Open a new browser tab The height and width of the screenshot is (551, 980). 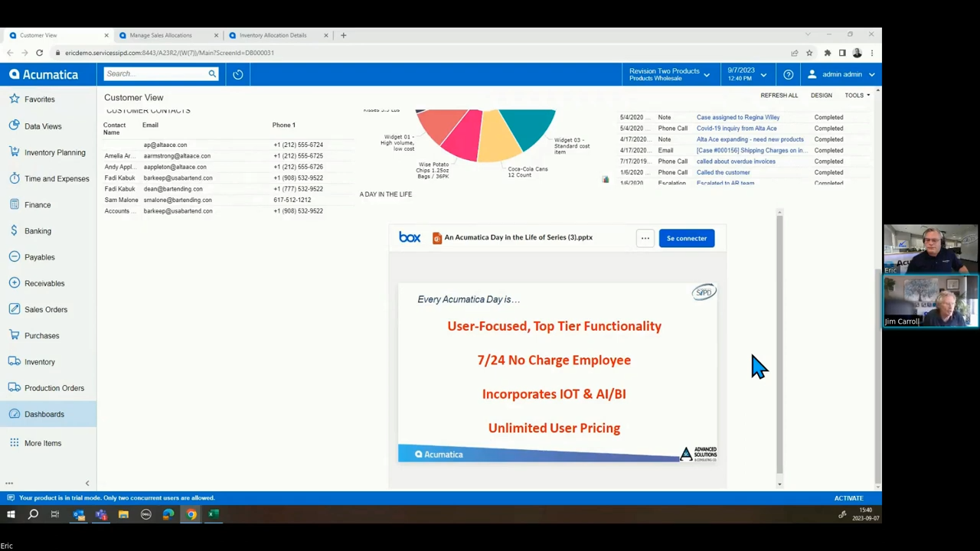pos(343,35)
